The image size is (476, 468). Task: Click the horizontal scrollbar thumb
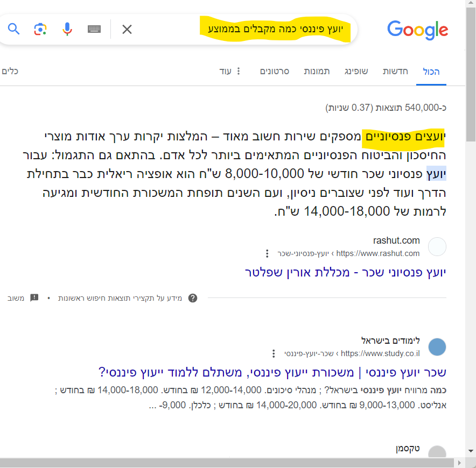pos(227,463)
